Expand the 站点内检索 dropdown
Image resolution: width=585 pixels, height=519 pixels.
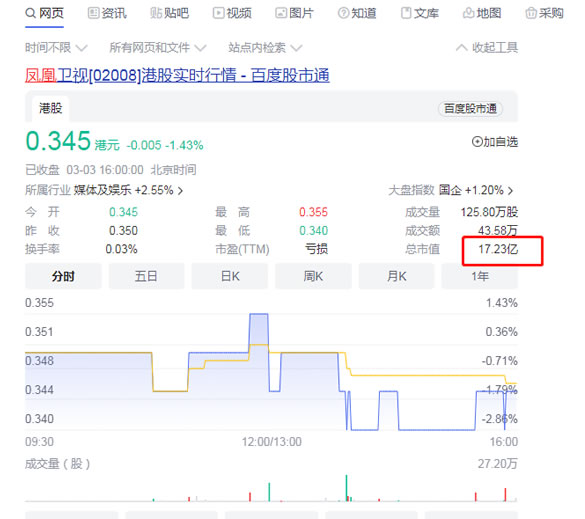click(x=265, y=48)
